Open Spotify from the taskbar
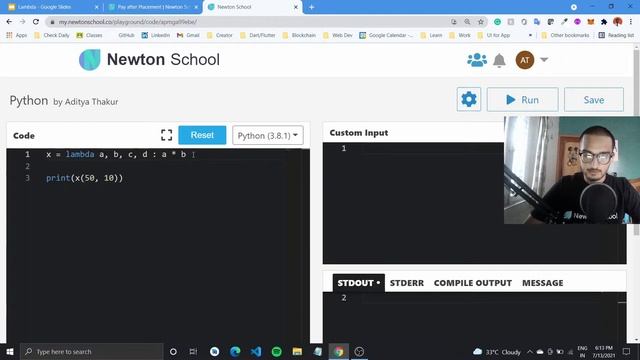Image resolution: width=640 pixels, height=360 pixels. (276, 351)
